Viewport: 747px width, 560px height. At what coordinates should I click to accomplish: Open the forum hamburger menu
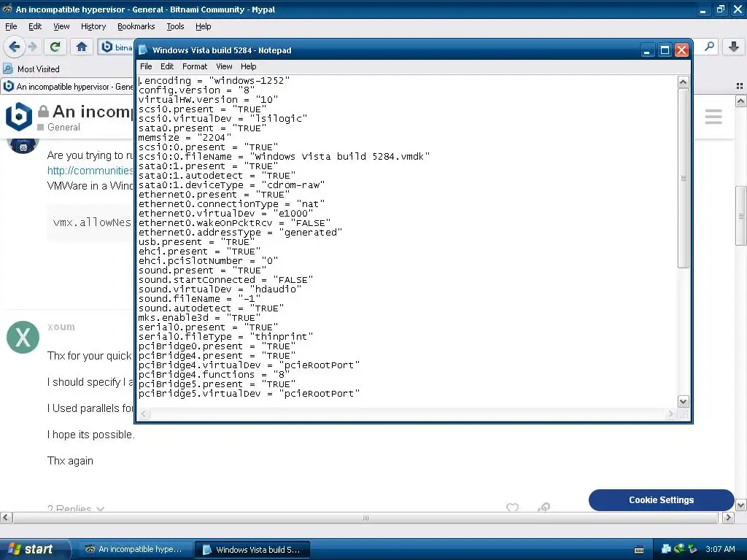713,117
